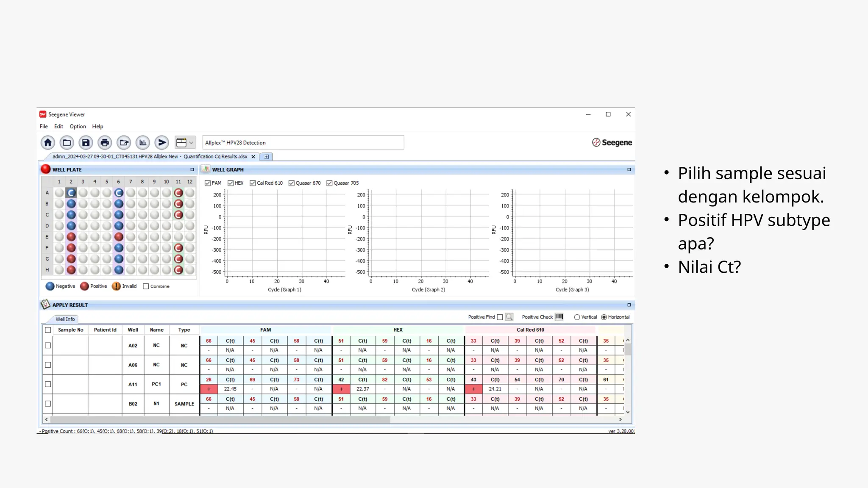This screenshot has height=488, width=868.
Task: Select positive well E2 in plate
Action: [71, 237]
